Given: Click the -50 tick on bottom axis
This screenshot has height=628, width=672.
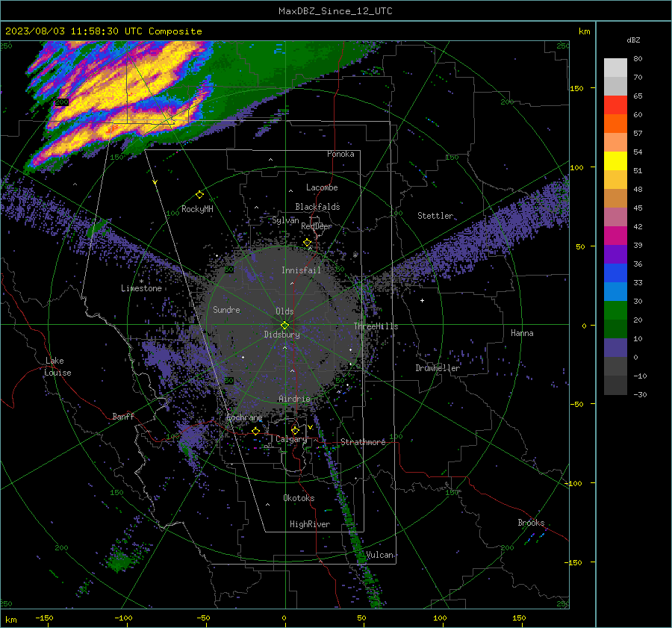Looking at the screenshot, I should click(x=202, y=618).
